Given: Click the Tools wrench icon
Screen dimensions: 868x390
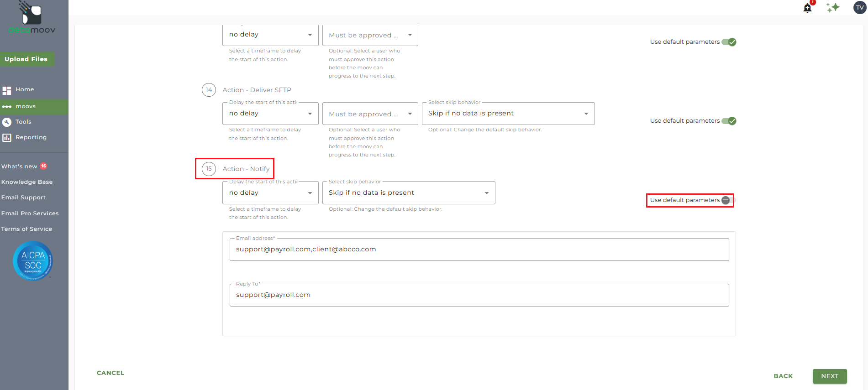Looking at the screenshot, I should [7, 122].
